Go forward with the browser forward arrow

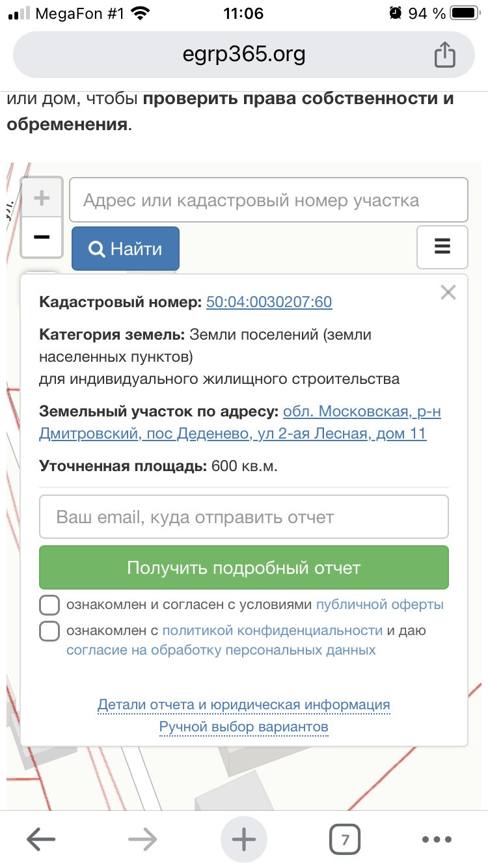point(142,840)
